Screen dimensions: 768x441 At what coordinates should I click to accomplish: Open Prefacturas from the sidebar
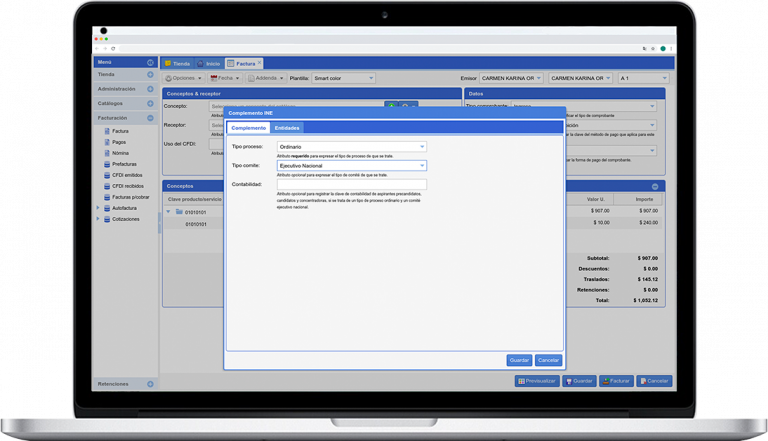click(124, 164)
